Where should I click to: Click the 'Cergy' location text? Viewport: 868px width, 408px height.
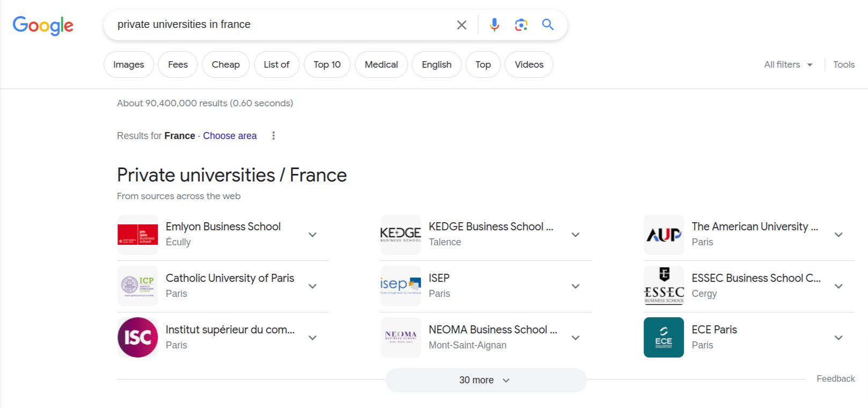[704, 294]
